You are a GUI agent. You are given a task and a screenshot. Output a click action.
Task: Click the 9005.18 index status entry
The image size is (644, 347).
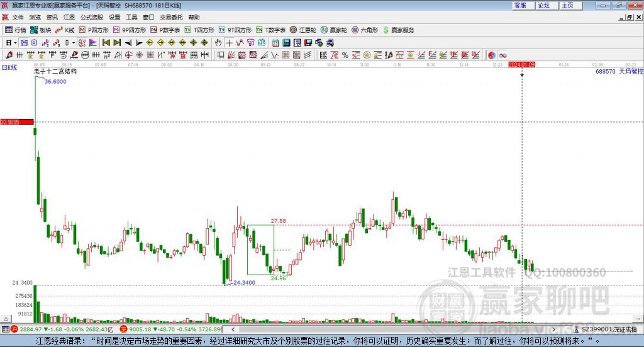coord(170,329)
